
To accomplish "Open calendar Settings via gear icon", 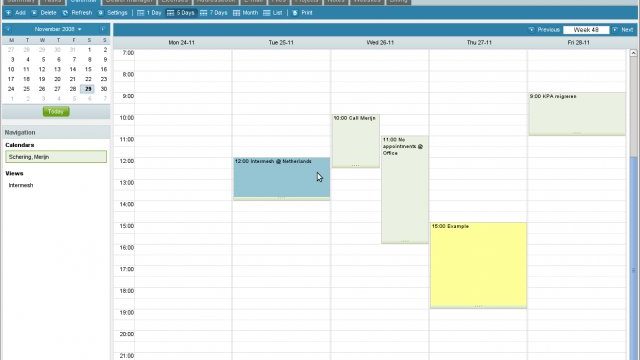I will [100, 13].
